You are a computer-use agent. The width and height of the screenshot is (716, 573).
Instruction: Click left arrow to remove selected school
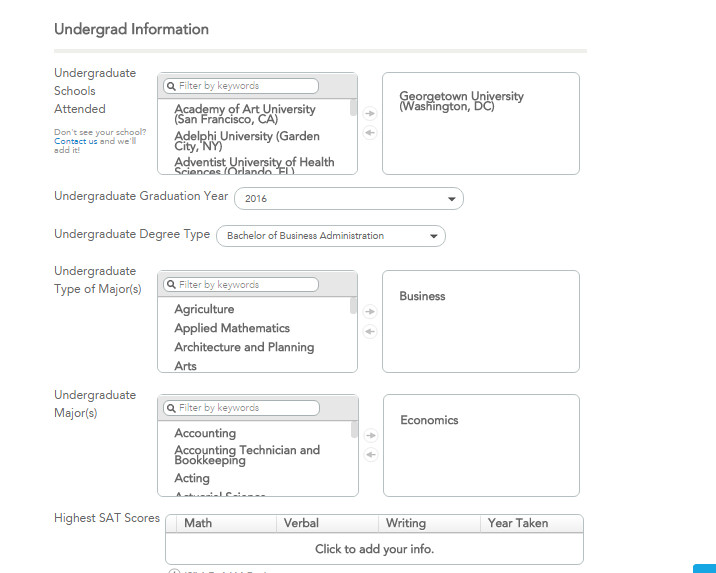(x=370, y=132)
